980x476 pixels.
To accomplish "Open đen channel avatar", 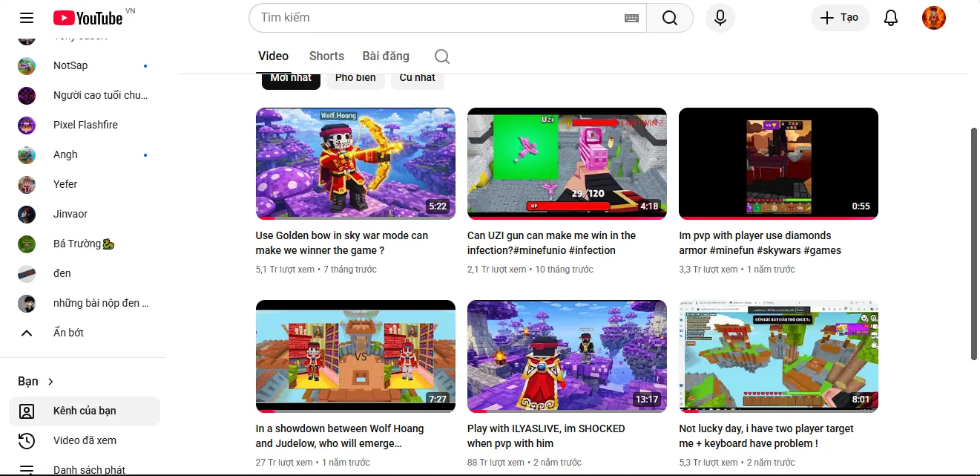I will pos(27,273).
